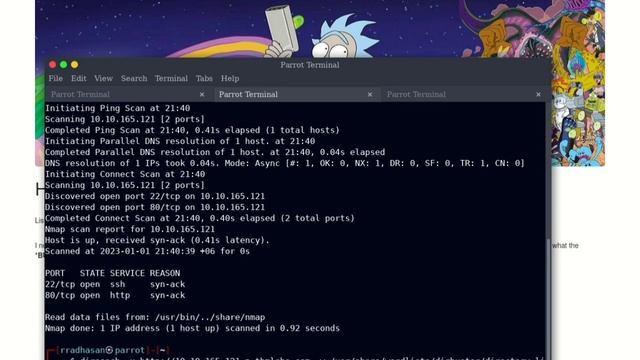This screenshot has height=360, width=640.
Task: Click 'Initiating Ping Scan at 21:40' line
Action: pyautogui.click(x=117, y=108)
